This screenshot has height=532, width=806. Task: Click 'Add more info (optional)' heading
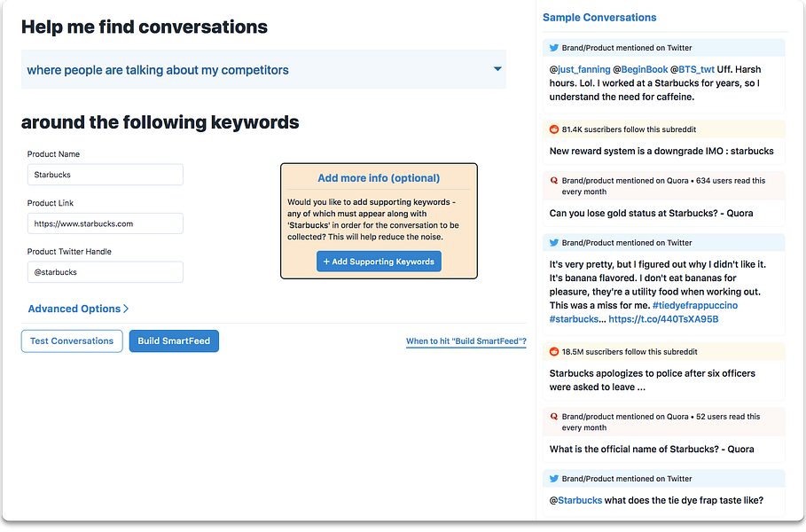point(379,178)
